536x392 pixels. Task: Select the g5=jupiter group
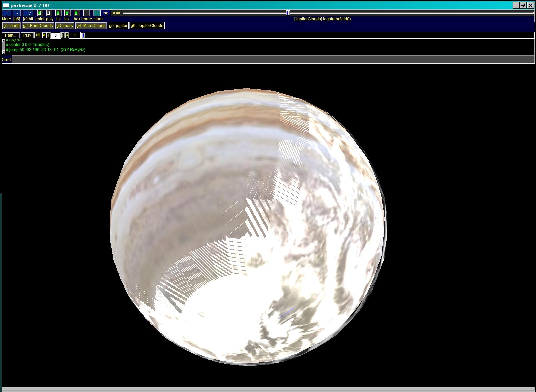[118, 26]
